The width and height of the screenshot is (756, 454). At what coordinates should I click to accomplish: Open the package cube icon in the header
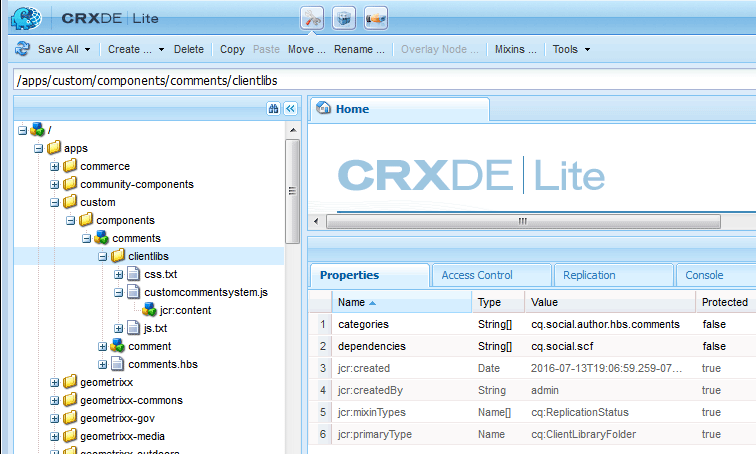344,19
